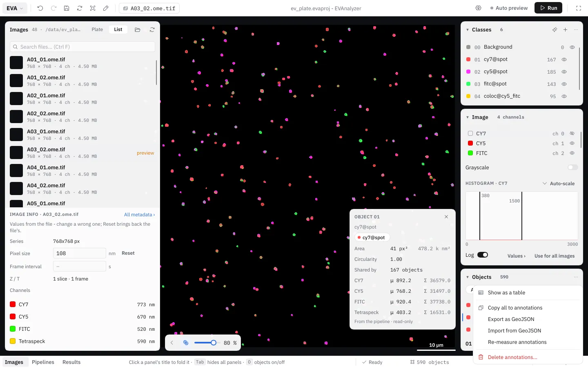Image resolution: width=588 pixels, height=368 pixels.
Task: Turn off the Log histogram switch
Action: (483, 255)
